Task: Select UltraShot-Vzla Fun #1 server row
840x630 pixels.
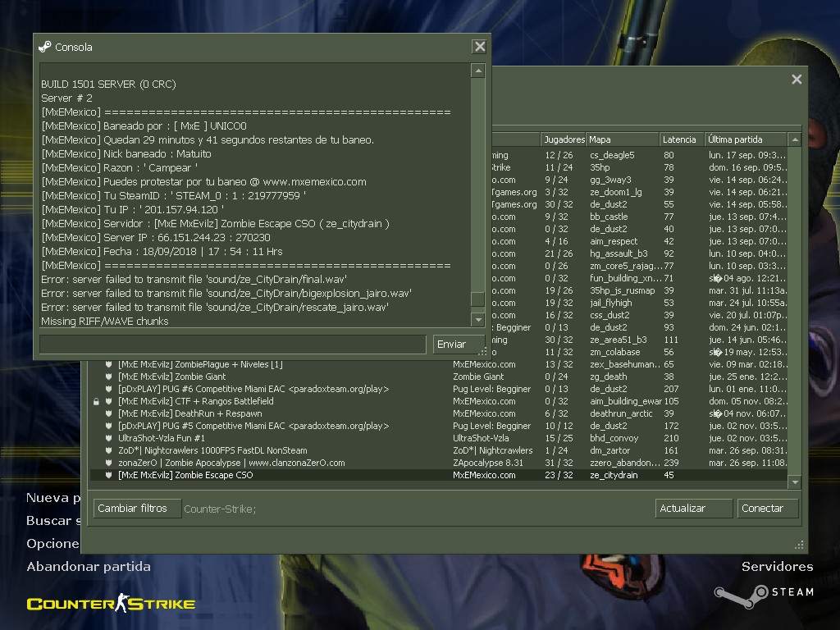Action: pos(439,438)
